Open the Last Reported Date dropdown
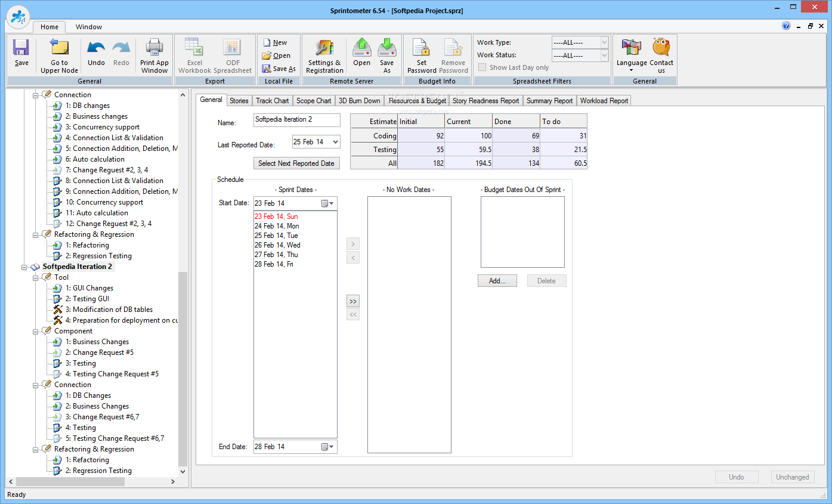The height and width of the screenshot is (504, 832). (335, 141)
